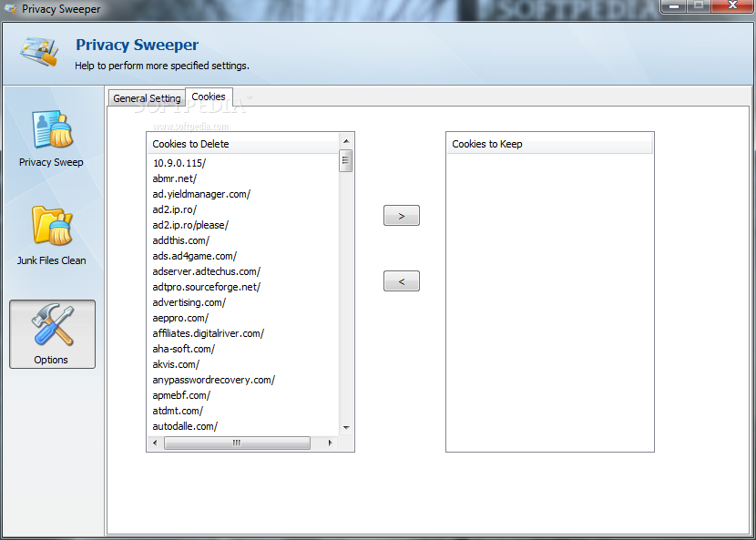This screenshot has width=756, height=540.
Task: Select the abmr.net/ cookie entry
Action: [175, 178]
